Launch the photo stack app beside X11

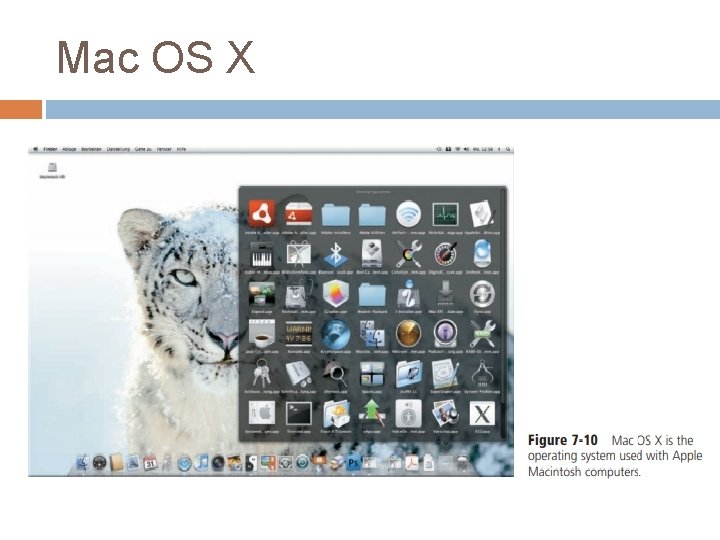445,413
